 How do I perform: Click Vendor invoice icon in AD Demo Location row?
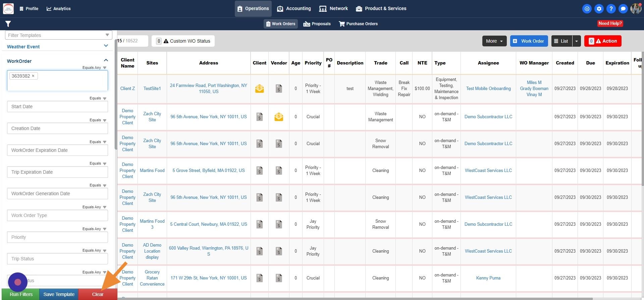pos(279,251)
